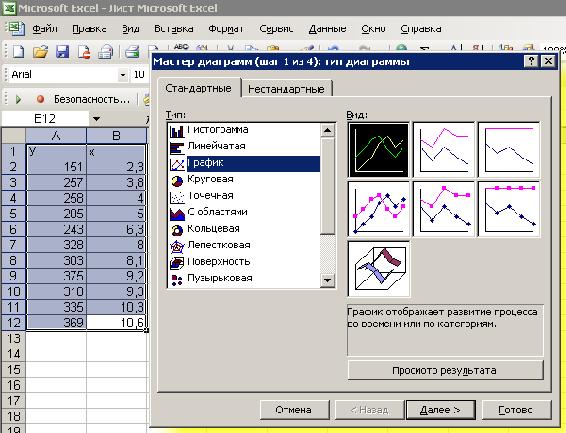Select С областями chart type

pyautogui.click(x=244, y=213)
